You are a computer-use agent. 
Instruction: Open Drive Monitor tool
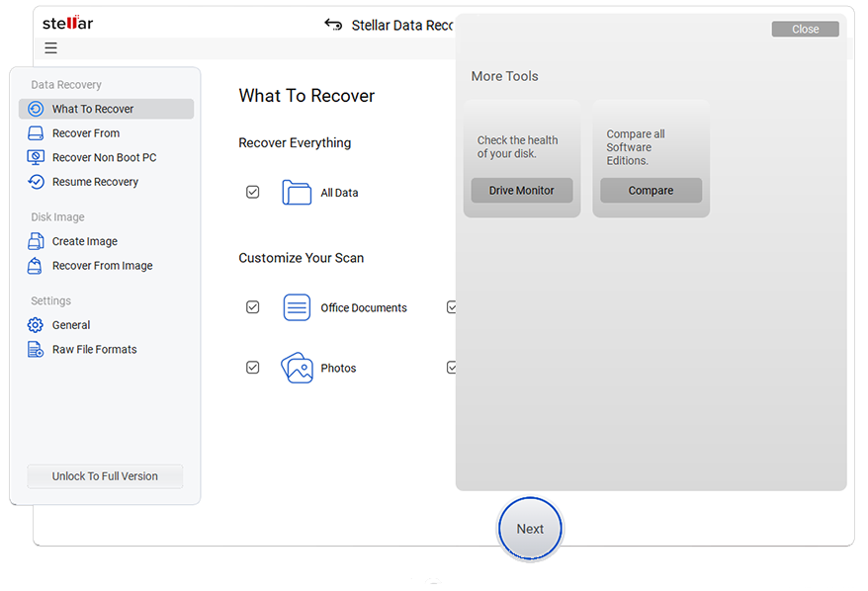(521, 191)
